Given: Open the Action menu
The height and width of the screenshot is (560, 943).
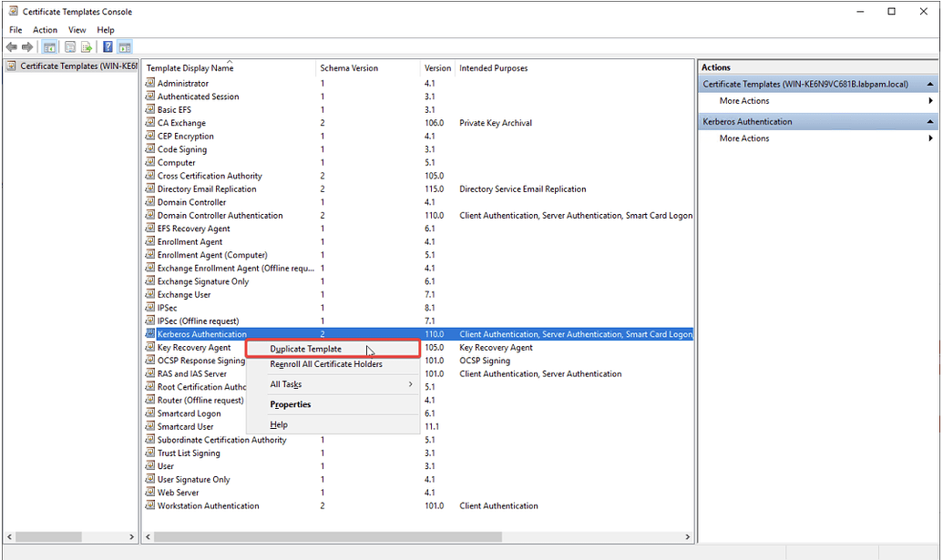Looking at the screenshot, I should [x=46, y=29].
